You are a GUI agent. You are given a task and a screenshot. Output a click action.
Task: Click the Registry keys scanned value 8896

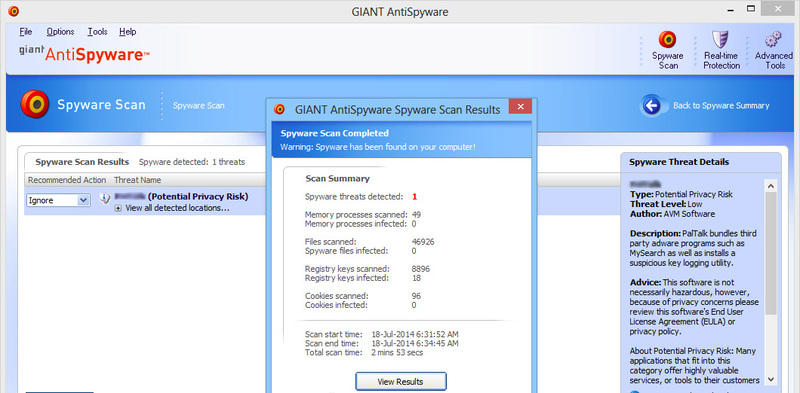pos(421,269)
